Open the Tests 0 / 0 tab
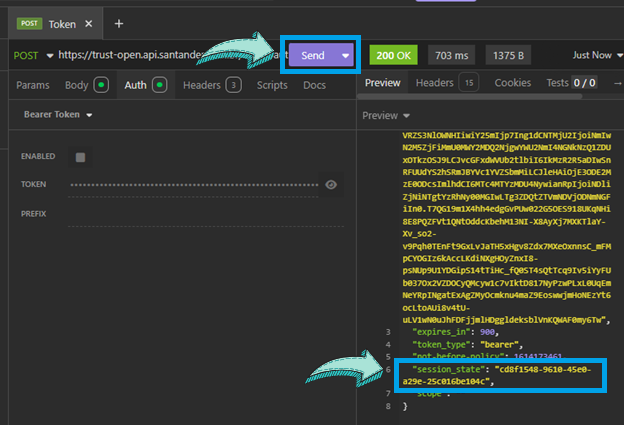Image resolution: width=624 pixels, height=425 pixels. [x=571, y=83]
